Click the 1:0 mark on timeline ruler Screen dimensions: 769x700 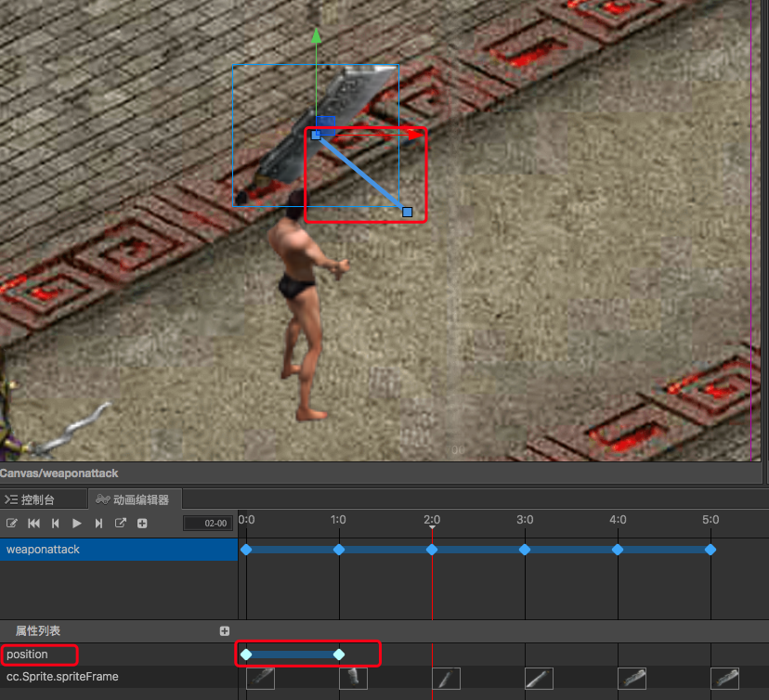click(338, 520)
